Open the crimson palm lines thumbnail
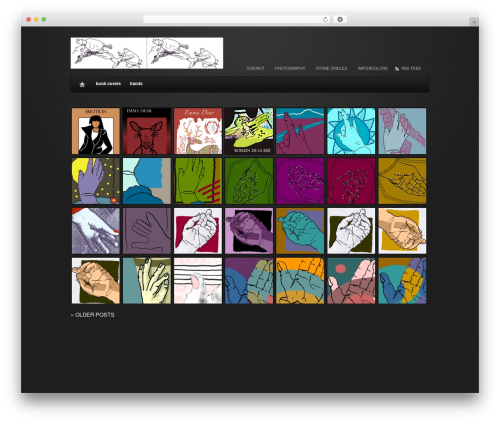Screen dimensions: 500x423 pos(351,181)
